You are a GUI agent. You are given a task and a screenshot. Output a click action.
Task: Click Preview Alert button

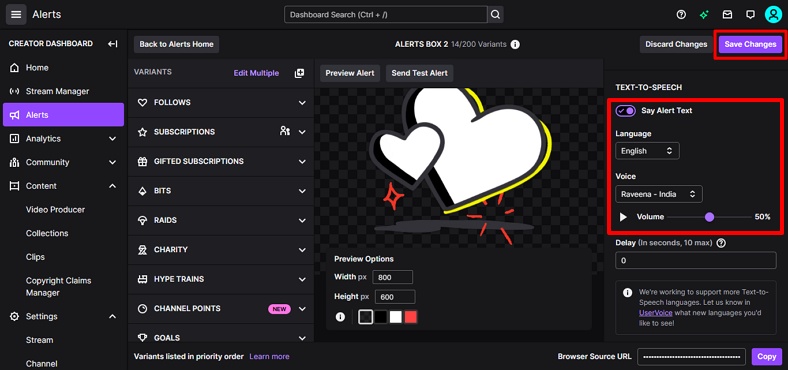point(350,73)
